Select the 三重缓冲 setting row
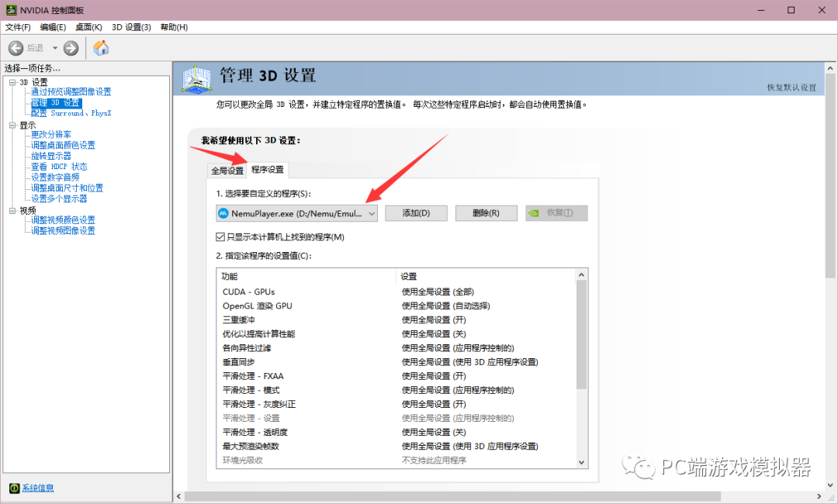The image size is (838, 504). pyautogui.click(x=396, y=319)
